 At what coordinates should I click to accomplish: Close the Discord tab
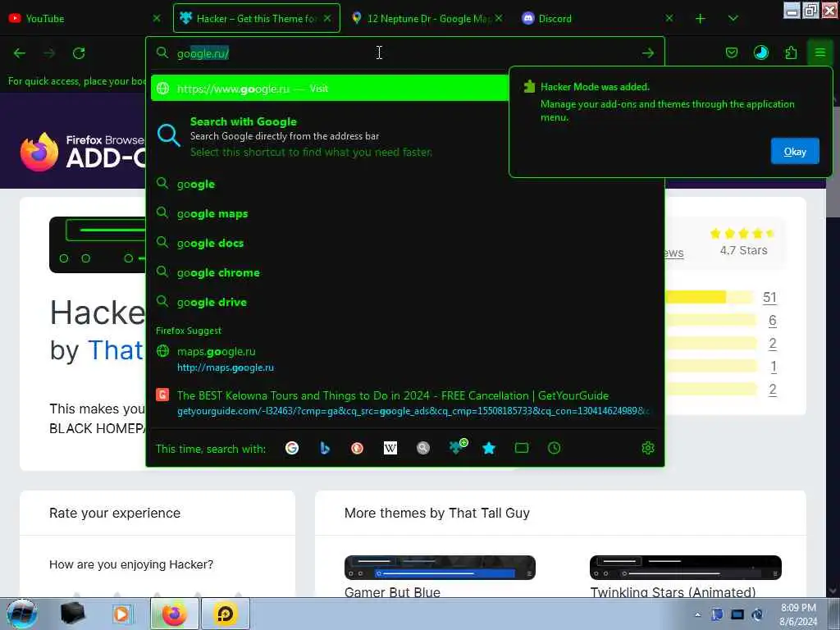[x=669, y=18]
